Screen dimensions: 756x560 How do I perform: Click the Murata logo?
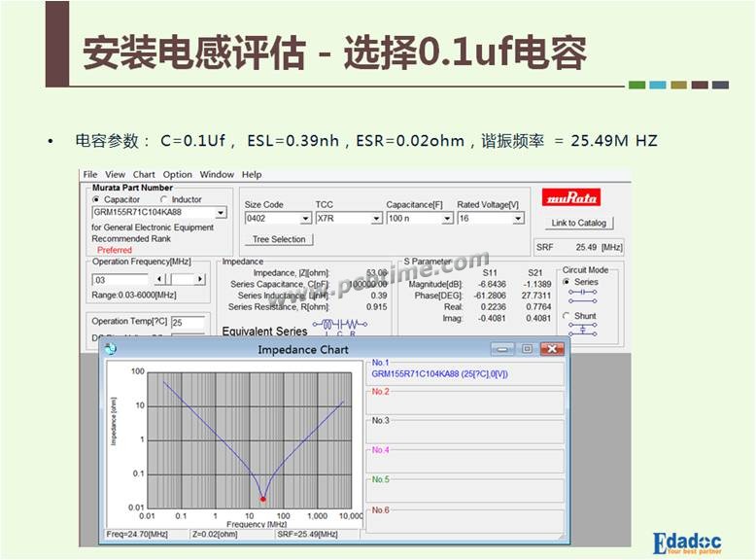(571, 196)
